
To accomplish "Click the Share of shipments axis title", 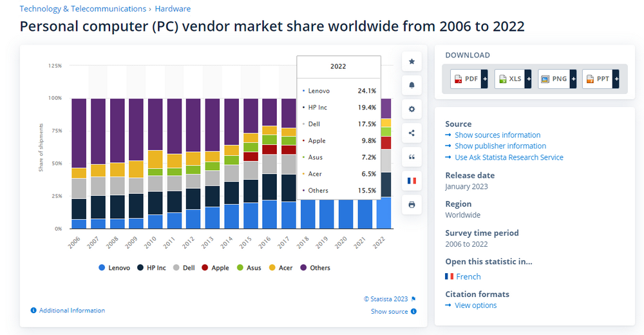I will pyautogui.click(x=41, y=147).
